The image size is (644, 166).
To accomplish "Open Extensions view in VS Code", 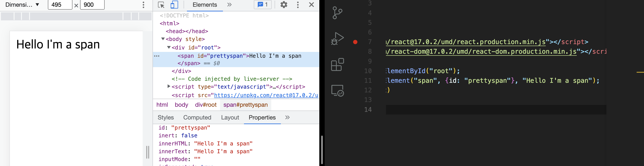I will tap(337, 64).
